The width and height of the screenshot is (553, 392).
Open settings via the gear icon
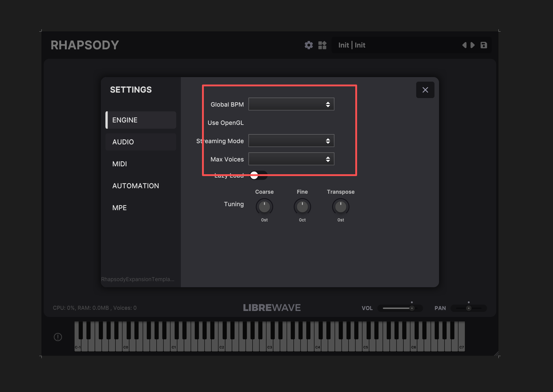point(309,45)
